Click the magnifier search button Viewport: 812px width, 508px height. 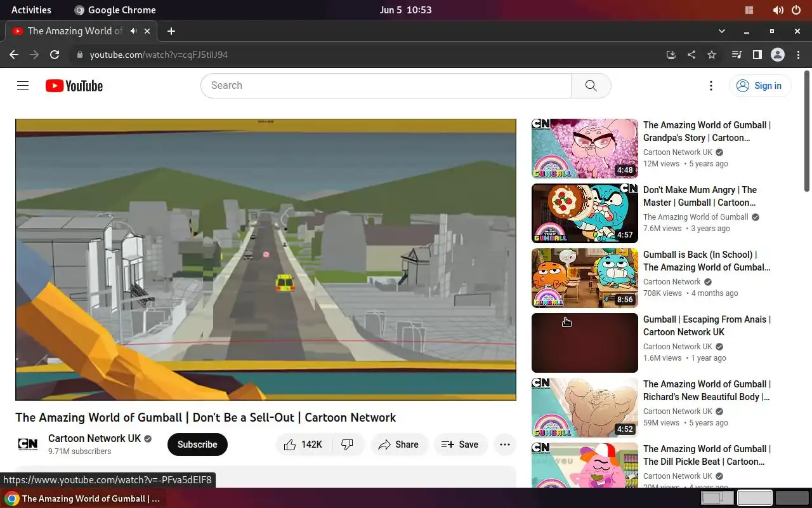(591, 86)
